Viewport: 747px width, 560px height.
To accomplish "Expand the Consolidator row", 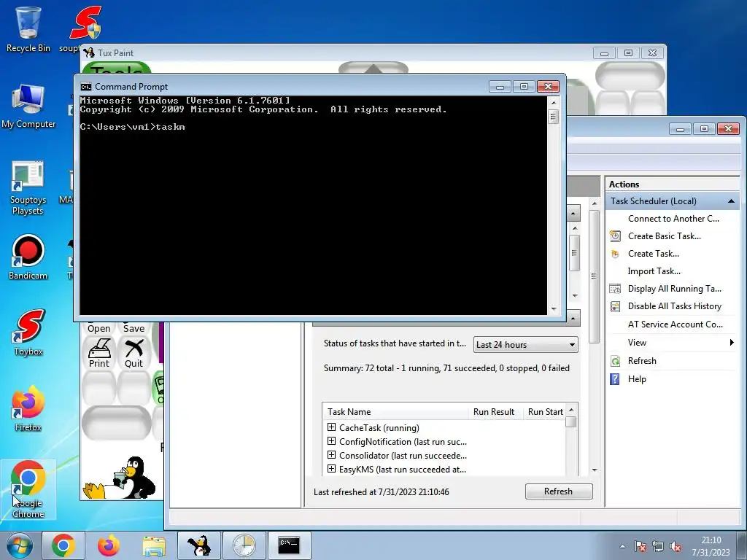I will pos(332,455).
